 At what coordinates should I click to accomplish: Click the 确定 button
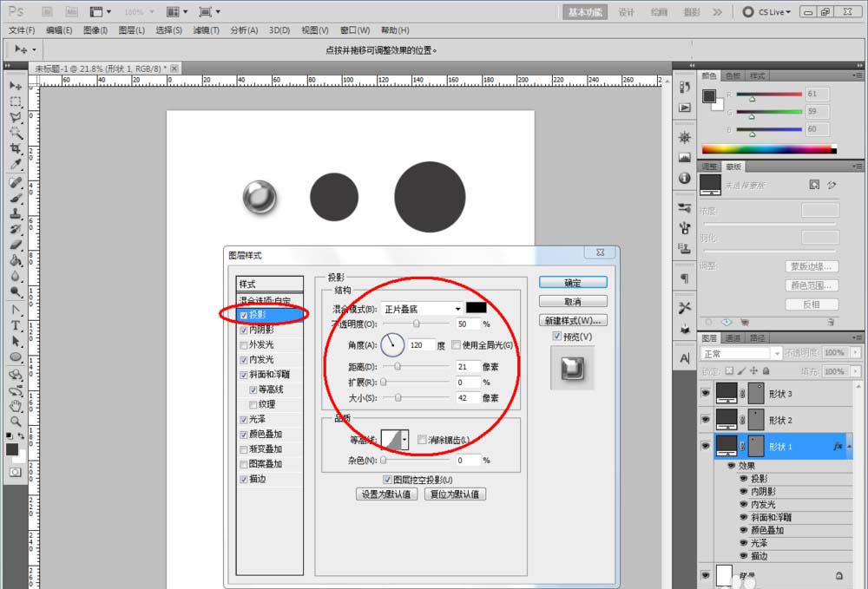[x=573, y=283]
